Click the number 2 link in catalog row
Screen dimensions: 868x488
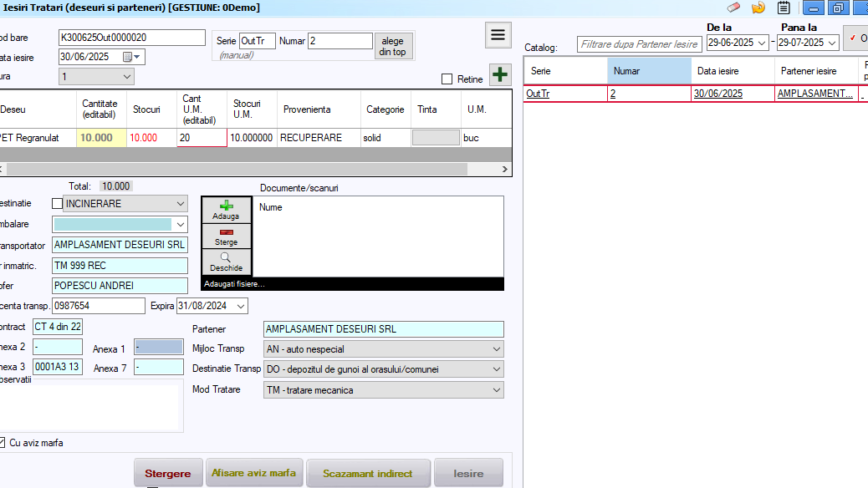(613, 94)
